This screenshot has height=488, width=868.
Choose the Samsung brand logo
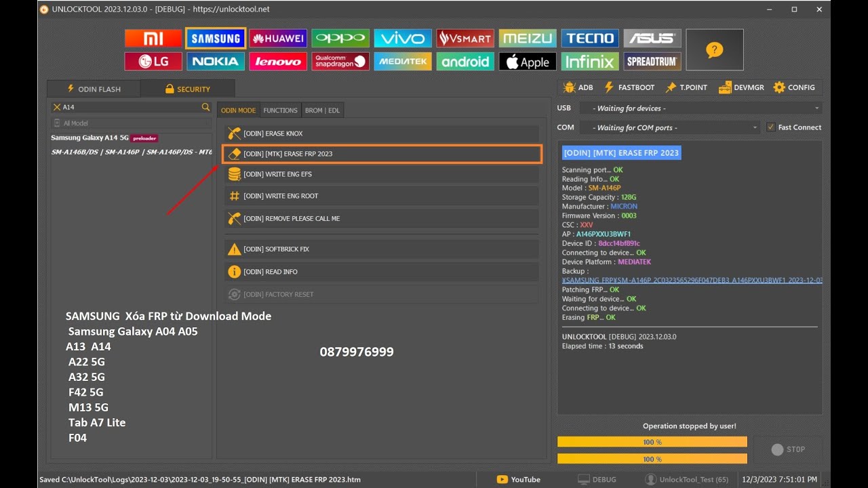click(216, 39)
